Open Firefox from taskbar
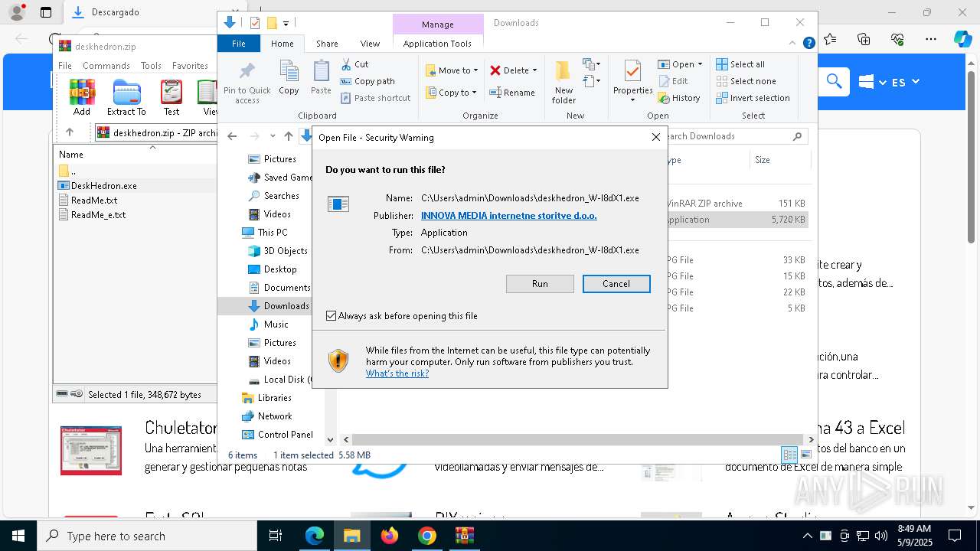This screenshot has width=980, height=551. point(390,536)
